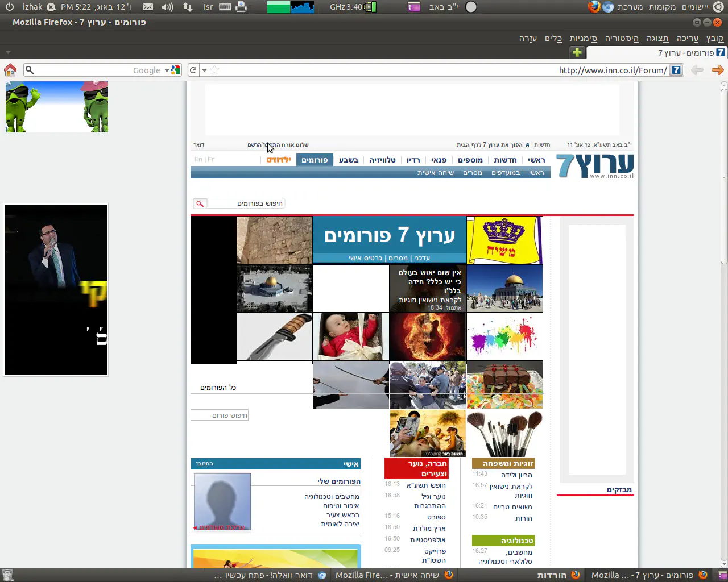The width and height of the screenshot is (728, 582).
Task: Toggle the bookmark star in the address bar
Action: coord(214,70)
